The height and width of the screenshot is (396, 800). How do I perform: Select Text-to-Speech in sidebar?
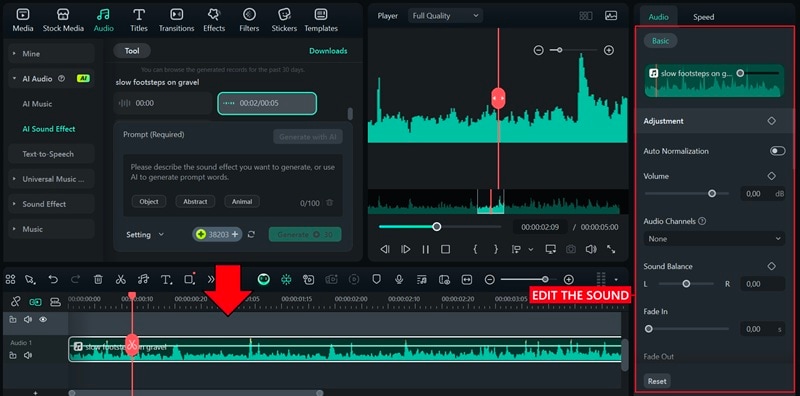(x=52, y=154)
